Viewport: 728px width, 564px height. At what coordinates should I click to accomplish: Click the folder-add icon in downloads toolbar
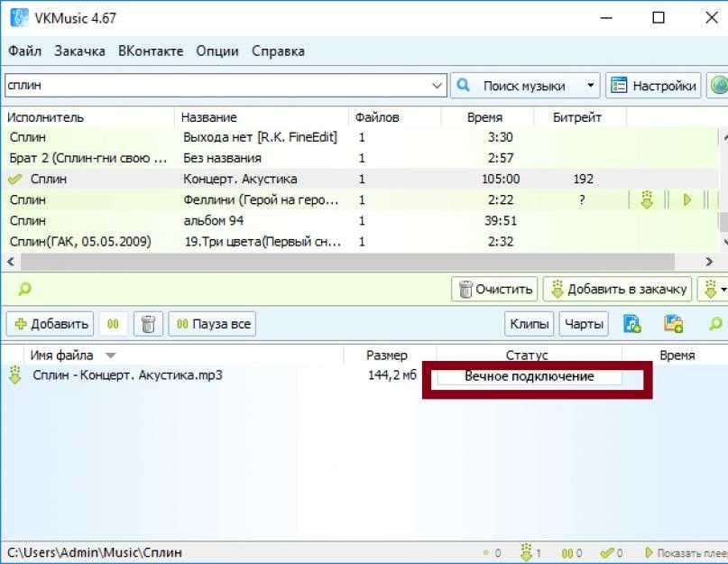[674, 324]
